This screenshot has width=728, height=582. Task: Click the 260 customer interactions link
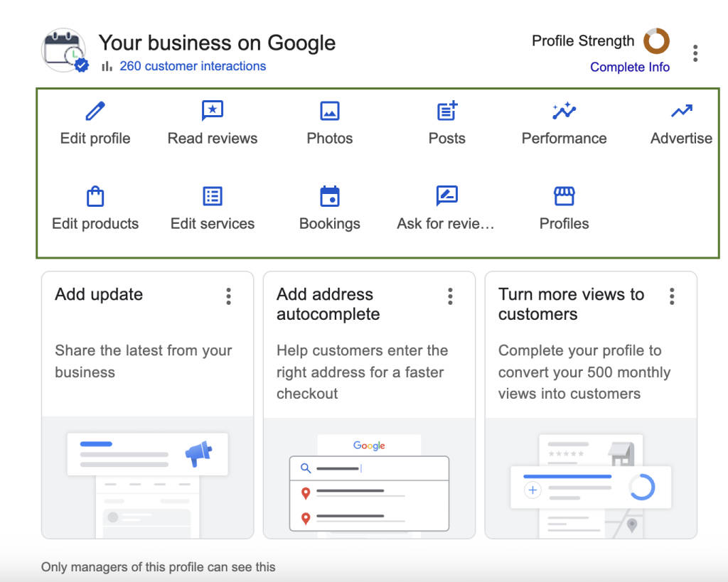pyautogui.click(x=193, y=66)
